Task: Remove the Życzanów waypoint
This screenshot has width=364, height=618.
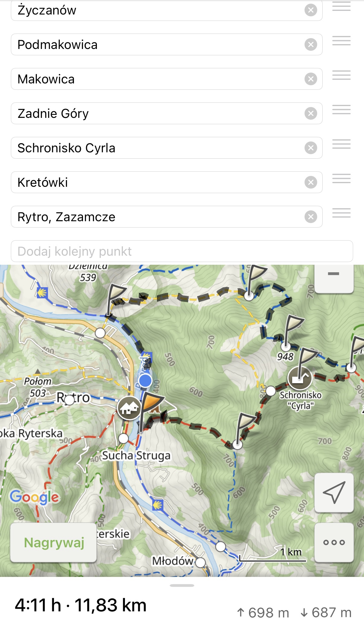Action: (x=311, y=10)
